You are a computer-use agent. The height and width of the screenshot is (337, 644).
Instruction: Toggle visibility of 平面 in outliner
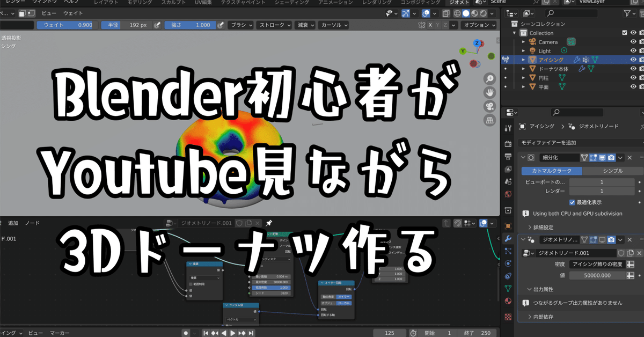pos(633,86)
